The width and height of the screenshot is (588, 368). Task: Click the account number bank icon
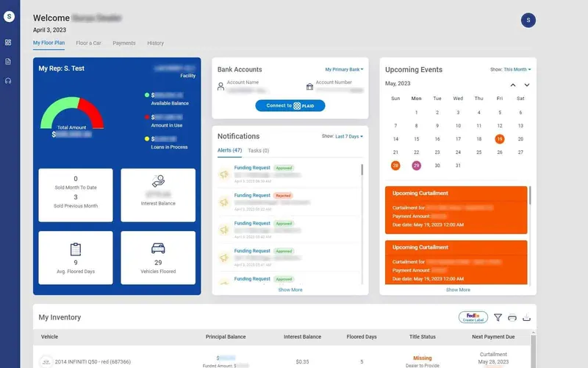pyautogui.click(x=309, y=87)
